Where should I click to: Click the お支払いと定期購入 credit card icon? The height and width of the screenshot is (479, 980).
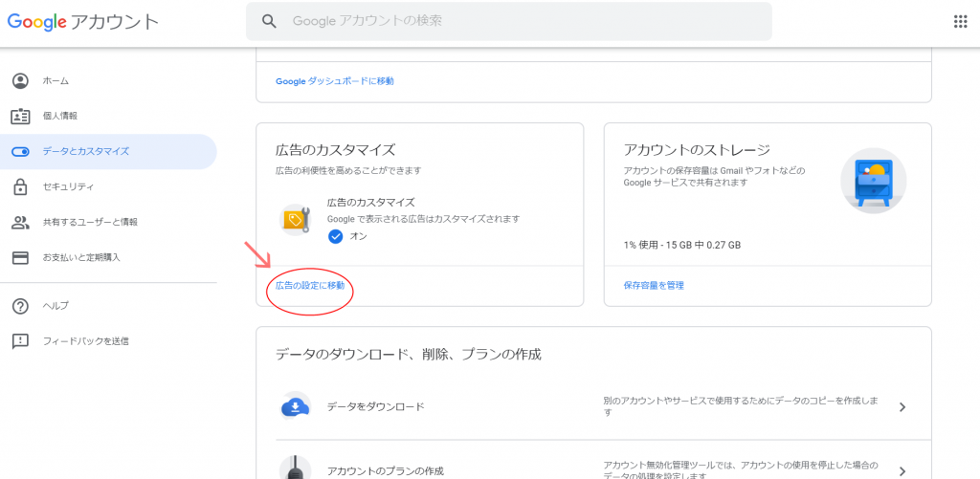[x=21, y=257]
